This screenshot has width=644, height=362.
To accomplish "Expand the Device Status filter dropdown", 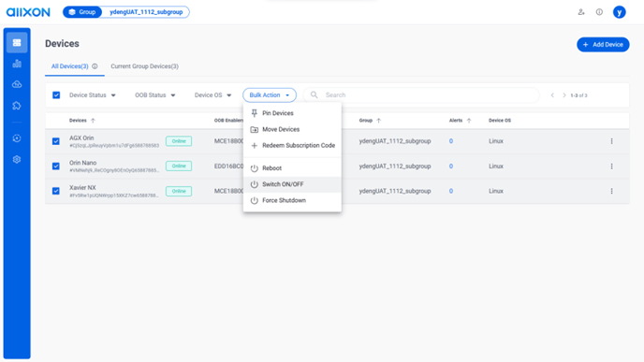I will (x=93, y=95).
